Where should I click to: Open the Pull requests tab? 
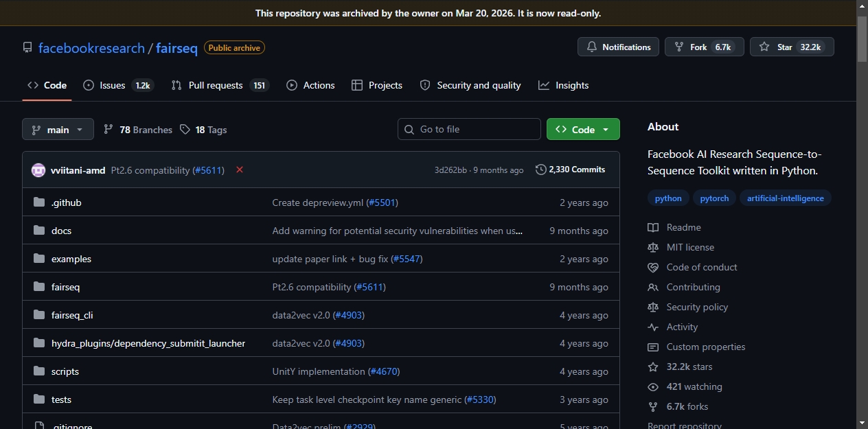coord(220,85)
